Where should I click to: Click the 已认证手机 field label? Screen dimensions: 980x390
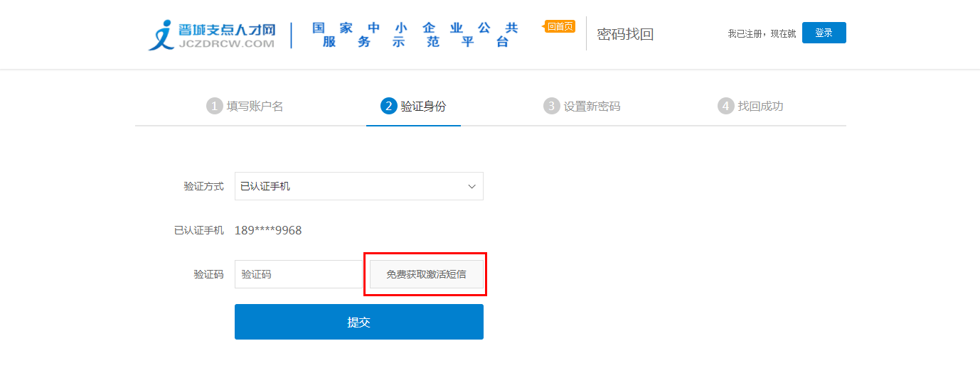[199, 230]
